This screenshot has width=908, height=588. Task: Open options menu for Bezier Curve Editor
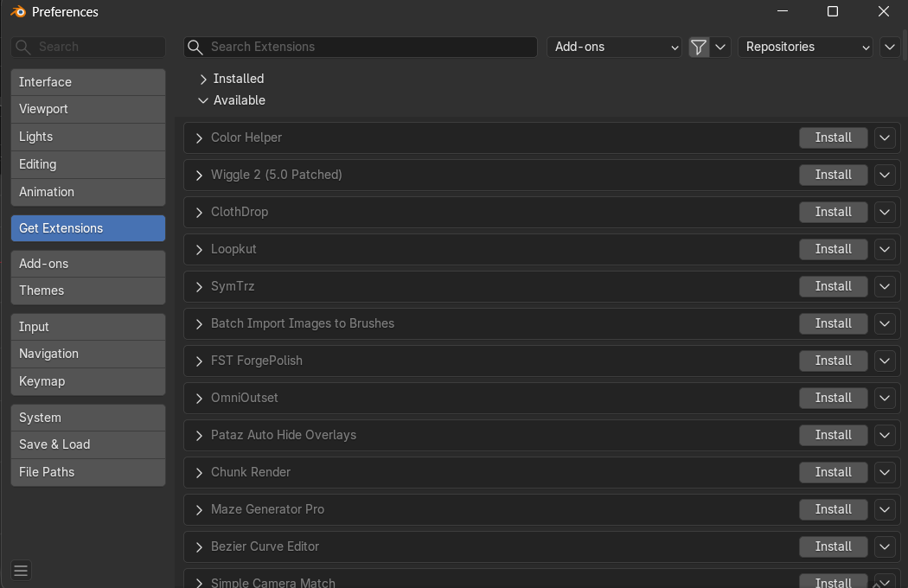[x=885, y=546]
